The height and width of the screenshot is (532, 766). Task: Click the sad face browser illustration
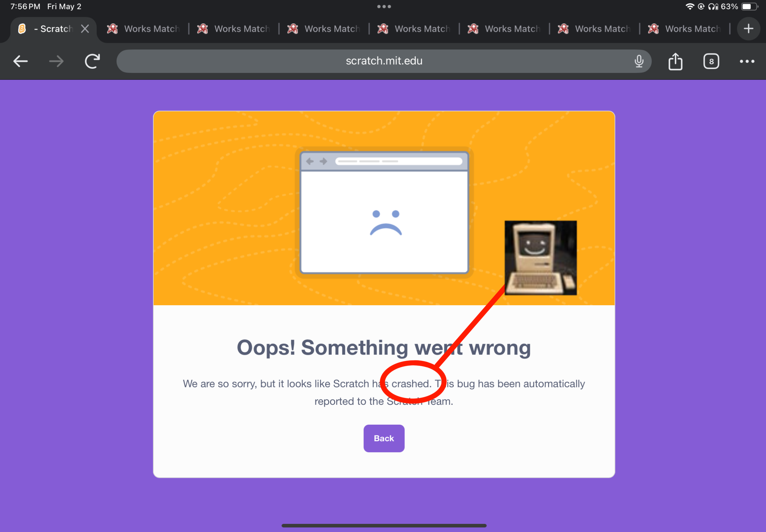[384, 212]
